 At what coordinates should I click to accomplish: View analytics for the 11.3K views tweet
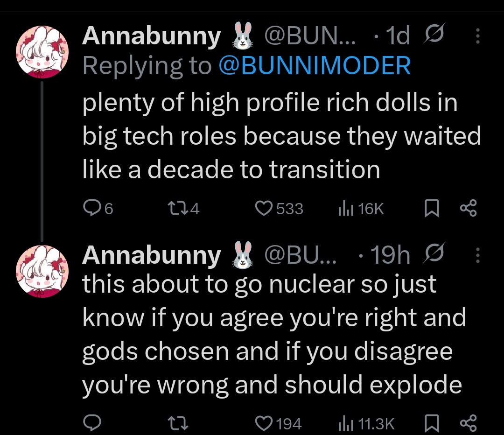(344, 423)
